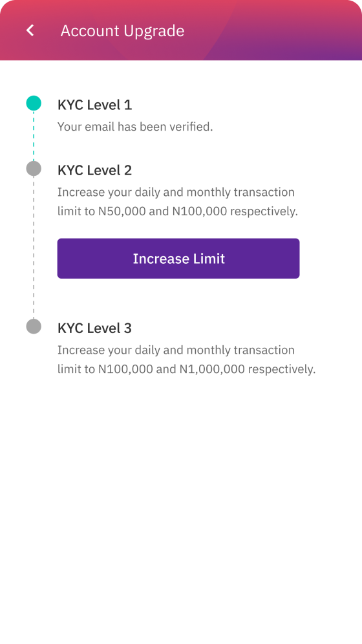Tap the green KYC Level 1 step dot
362x644 pixels.
[34, 103]
